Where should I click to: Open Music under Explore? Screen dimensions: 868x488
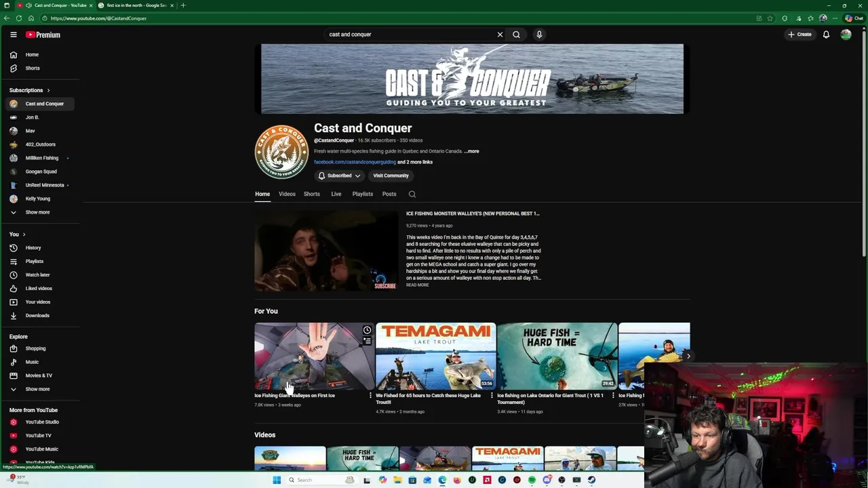pyautogui.click(x=41, y=363)
